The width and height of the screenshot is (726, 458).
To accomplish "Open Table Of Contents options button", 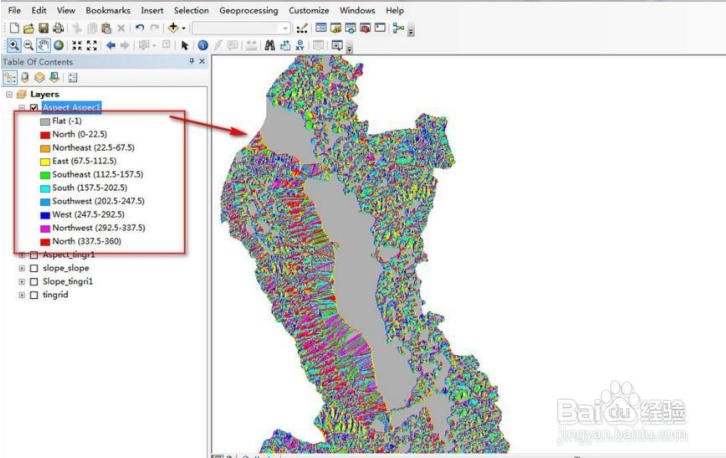I will [73, 78].
